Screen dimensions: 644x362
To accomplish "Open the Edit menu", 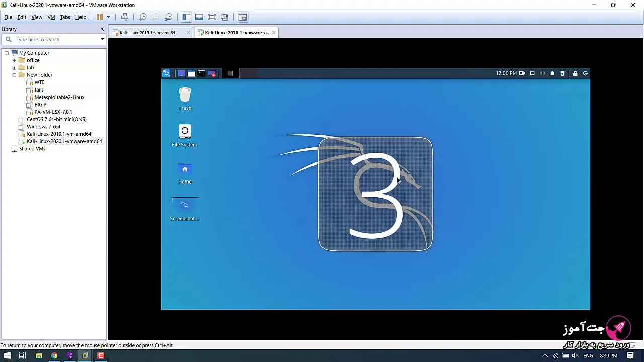I will [x=22, y=17].
